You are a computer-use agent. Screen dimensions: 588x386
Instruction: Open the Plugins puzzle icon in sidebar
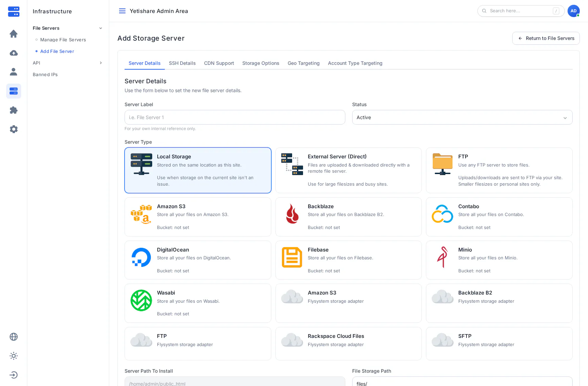(14, 110)
